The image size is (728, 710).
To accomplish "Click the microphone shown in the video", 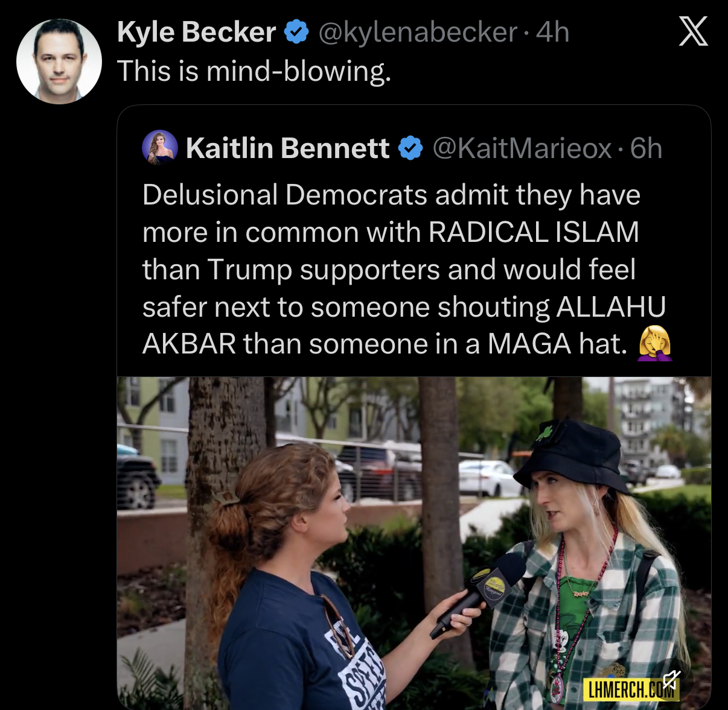I will pyautogui.click(x=483, y=594).
